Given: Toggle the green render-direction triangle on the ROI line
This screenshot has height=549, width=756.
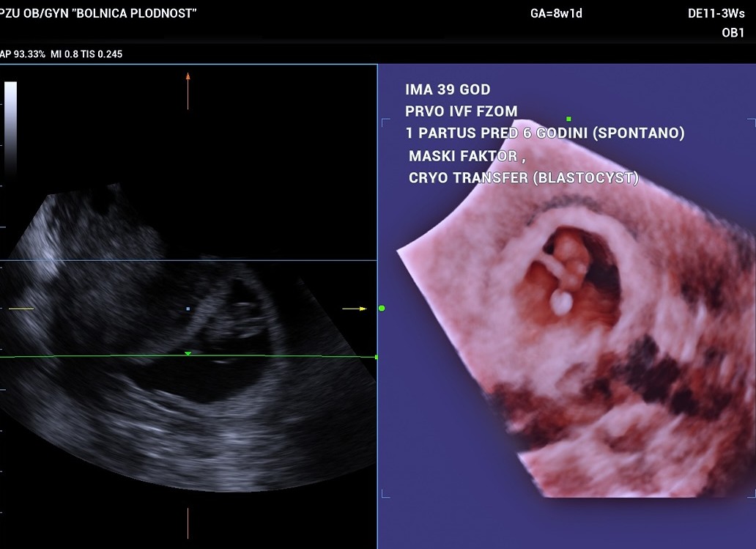Looking at the screenshot, I should [x=187, y=353].
